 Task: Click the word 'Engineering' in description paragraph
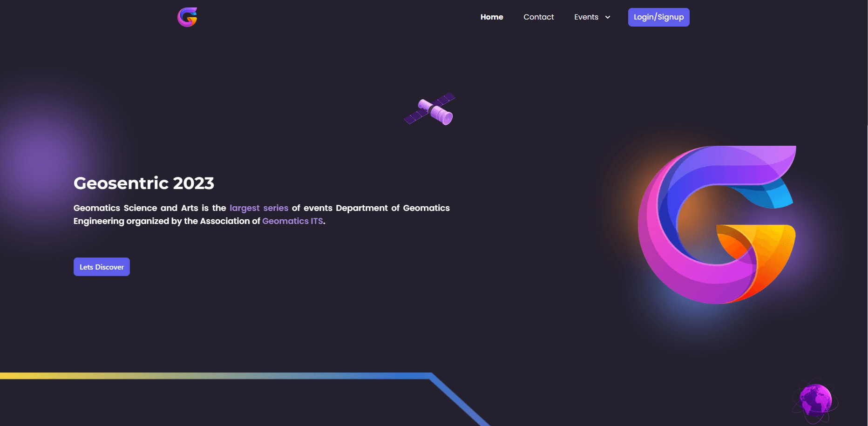pyautogui.click(x=99, y=221)
